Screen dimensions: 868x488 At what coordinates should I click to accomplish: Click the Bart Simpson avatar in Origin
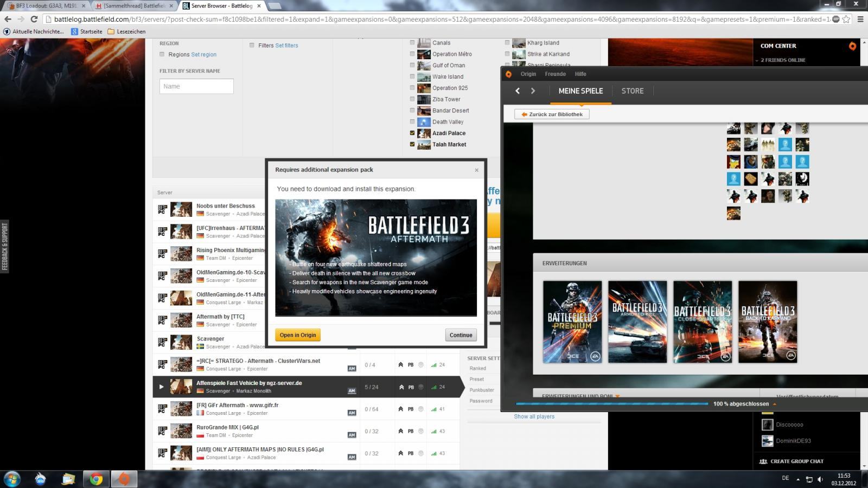coord(733,162)
